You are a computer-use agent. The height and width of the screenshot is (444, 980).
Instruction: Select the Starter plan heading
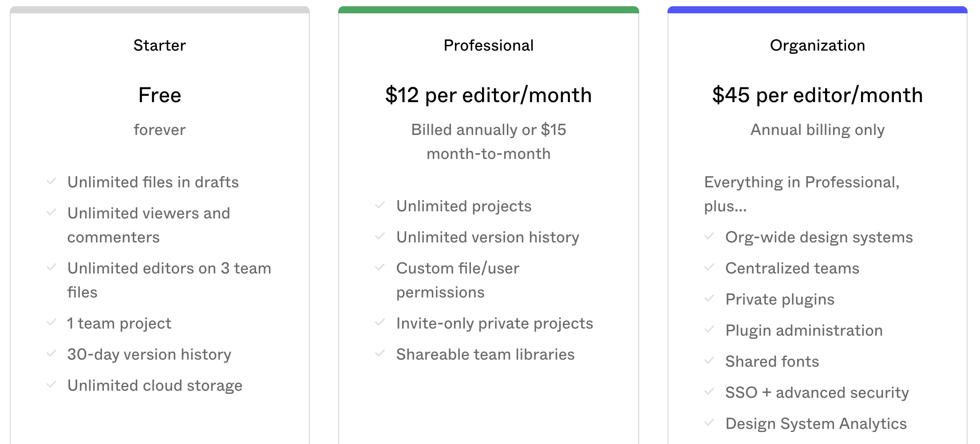(x=160, y=45)
